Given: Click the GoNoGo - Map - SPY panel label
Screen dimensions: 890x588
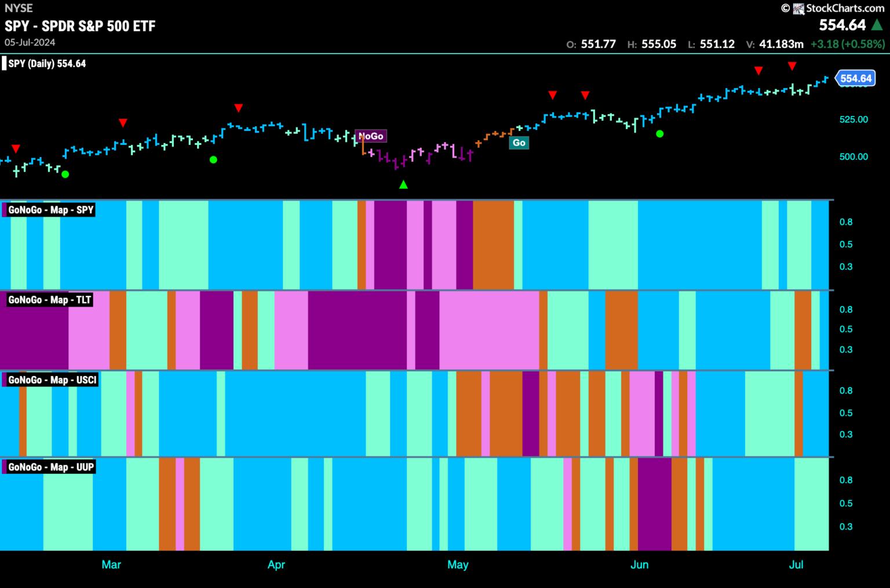Looking at the screenshot, I should click(x=50, y=210).
